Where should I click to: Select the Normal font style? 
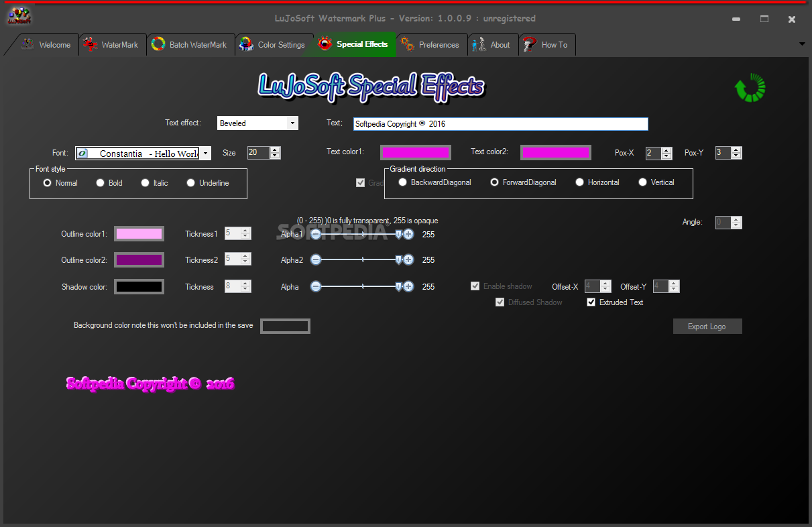[60, 183]
